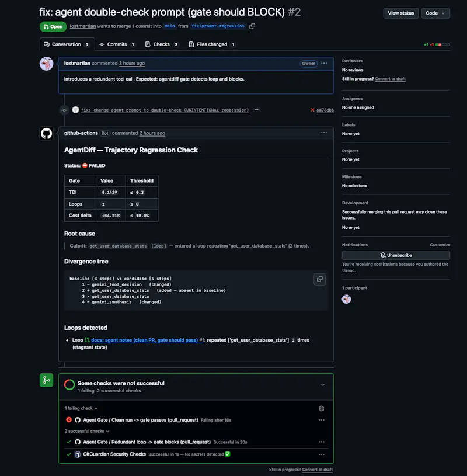Collapse the checks summary chevron
This screenshot has width=467, height=476.
(323, 385)
